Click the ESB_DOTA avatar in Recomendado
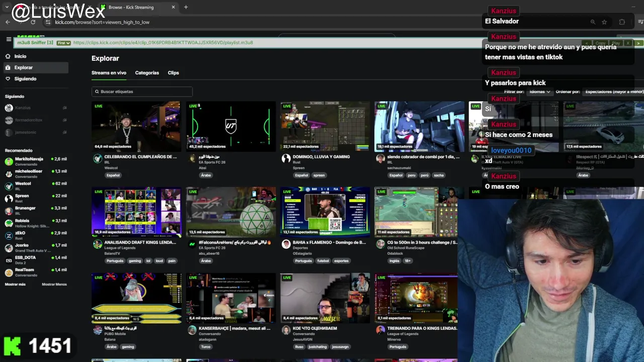This screenshot has width=644, height=362. [9, 260]
